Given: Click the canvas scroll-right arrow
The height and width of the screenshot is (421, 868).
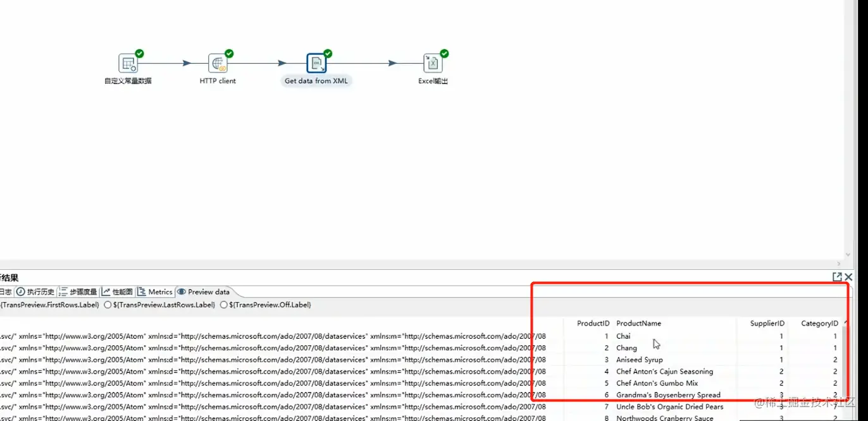Looking at the screenshot, I should point(839,264).
